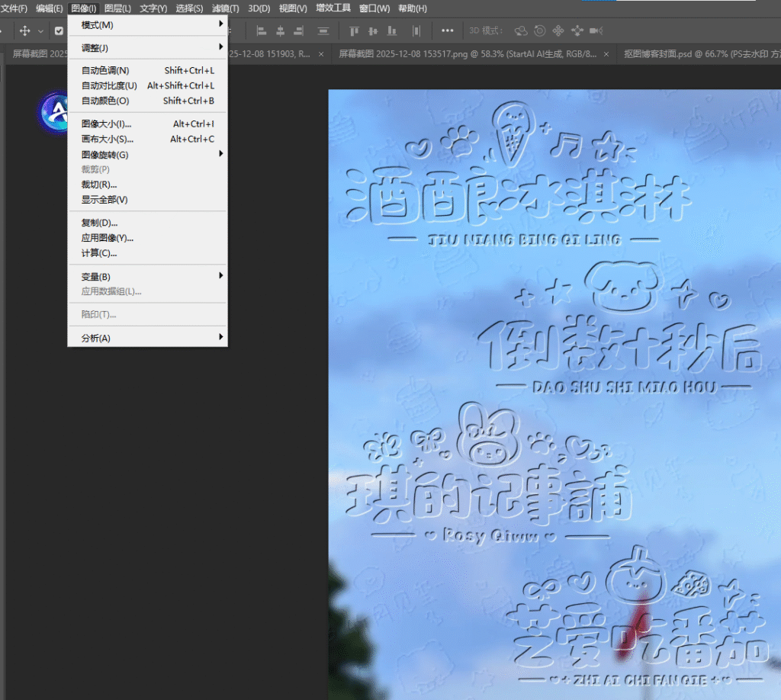This screenshot has height=700, width=781.
Task: Click align left edges icon in options bar
Action: pos(262,31)
